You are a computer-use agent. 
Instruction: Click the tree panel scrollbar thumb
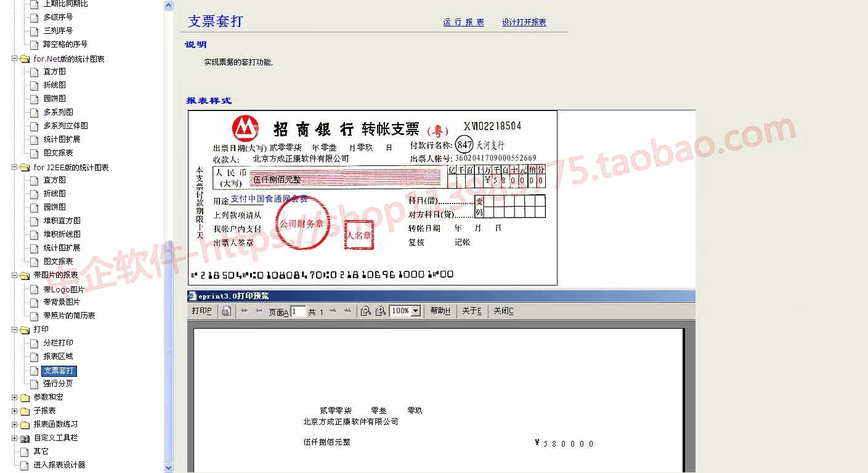[x=169, y=352]
